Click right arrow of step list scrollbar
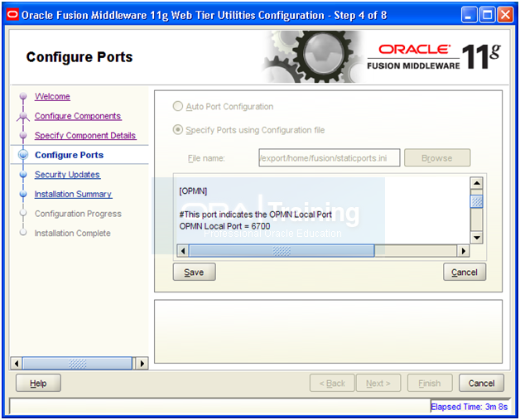 tap(142, 364)
